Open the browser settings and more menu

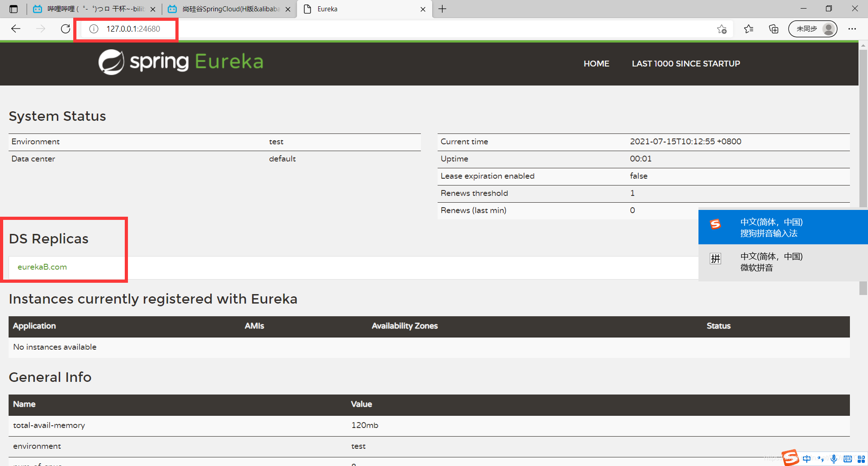[x=852, y=29]
